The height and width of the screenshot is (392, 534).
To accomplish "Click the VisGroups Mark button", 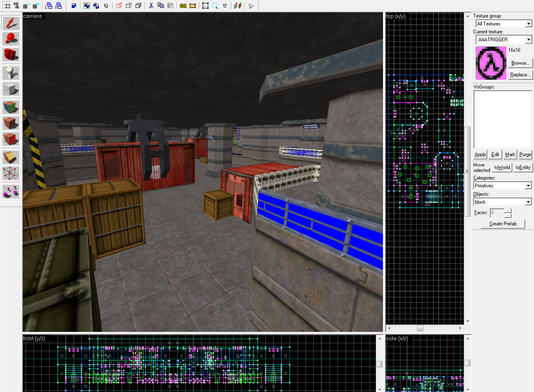I will point(510,155).
